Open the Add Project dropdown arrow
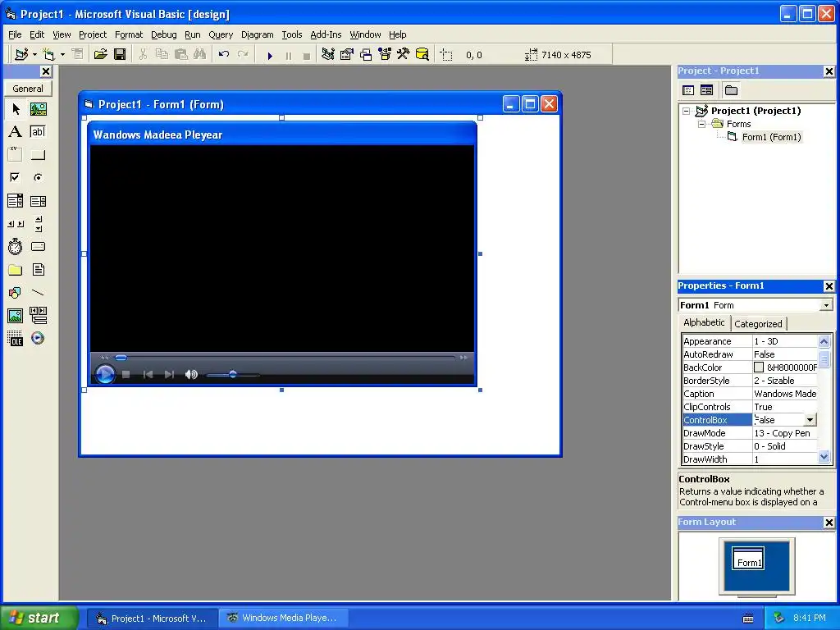The height and width of the screenshot is (630, 840). point(34,55)
